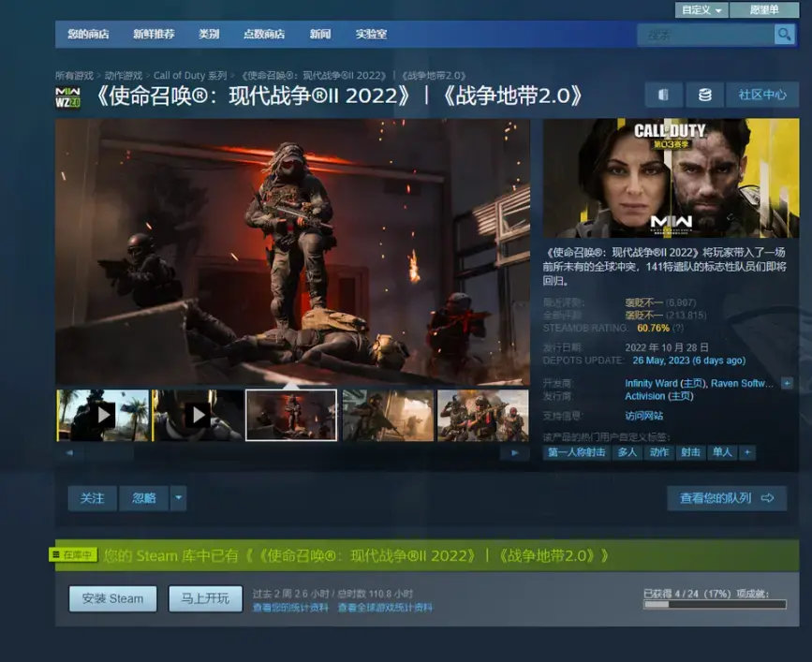The image size is (812, 662).
Task: Click the 动作游戏 breadcrumb link
Action: 124,76
